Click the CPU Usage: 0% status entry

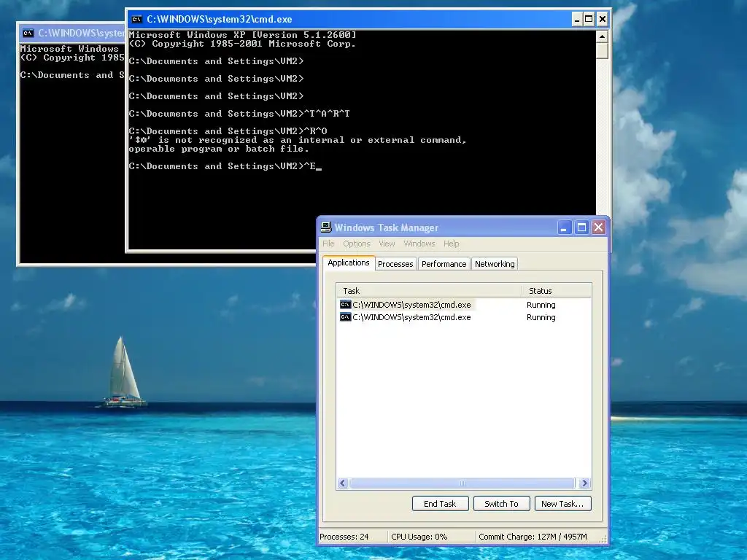point(419,537)
